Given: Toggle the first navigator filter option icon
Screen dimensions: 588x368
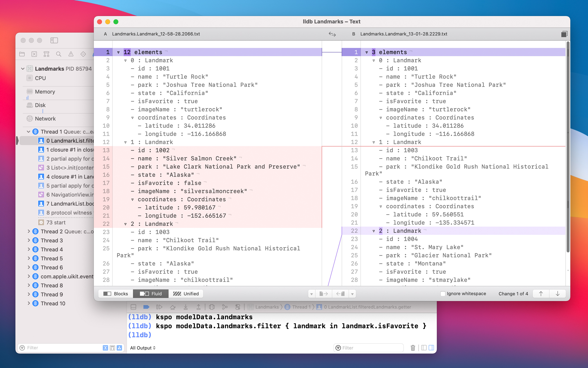Looking at the screenshot, I should coord(105,348).
